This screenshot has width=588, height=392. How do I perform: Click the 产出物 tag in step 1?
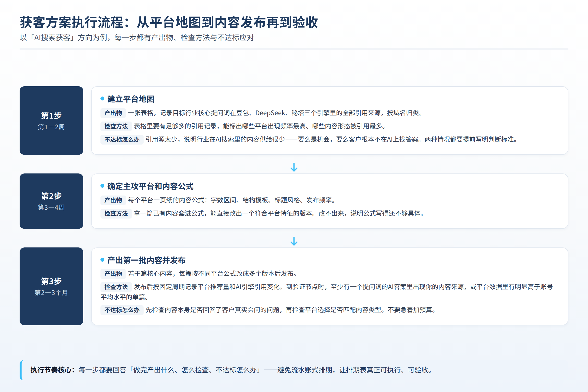click(113, 113)
